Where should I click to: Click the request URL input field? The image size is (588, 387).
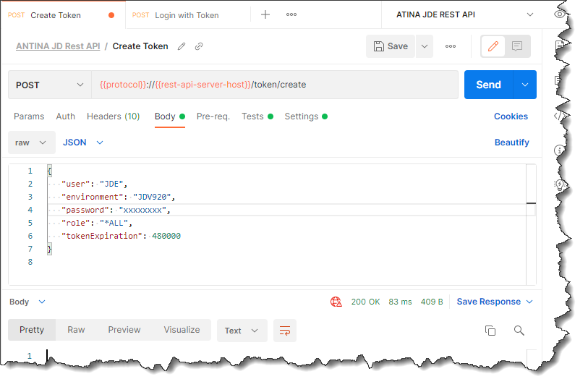pyautogui.click(x=275, y=85)
